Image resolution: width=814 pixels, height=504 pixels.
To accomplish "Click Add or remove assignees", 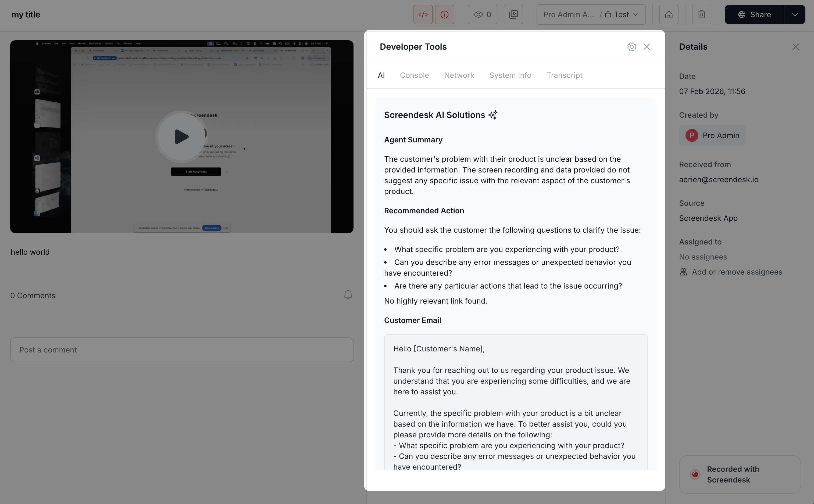I will [x=737, y=272].
